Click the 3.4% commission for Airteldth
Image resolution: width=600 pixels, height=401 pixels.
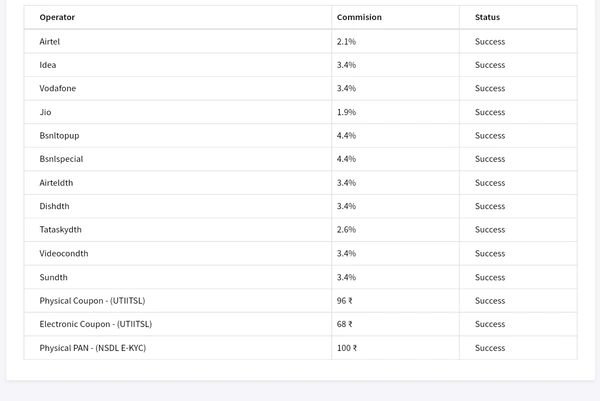[346, 183]
